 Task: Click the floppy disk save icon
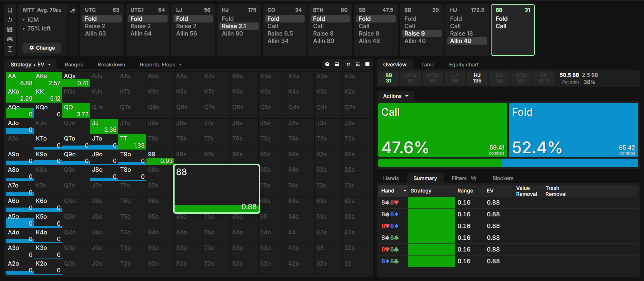[x=10, y=30]
